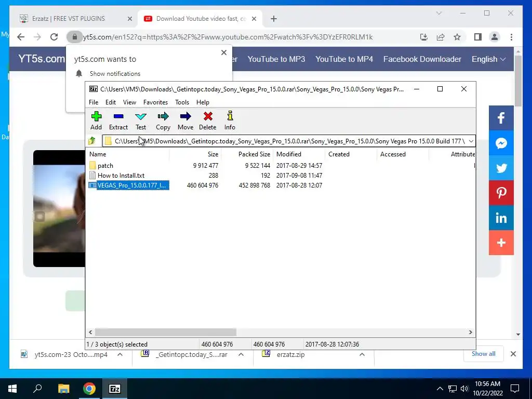532x399 pixels.
Task: Click the Add button in 7-Zip toolbar
Action: click(x=96, y=121)
